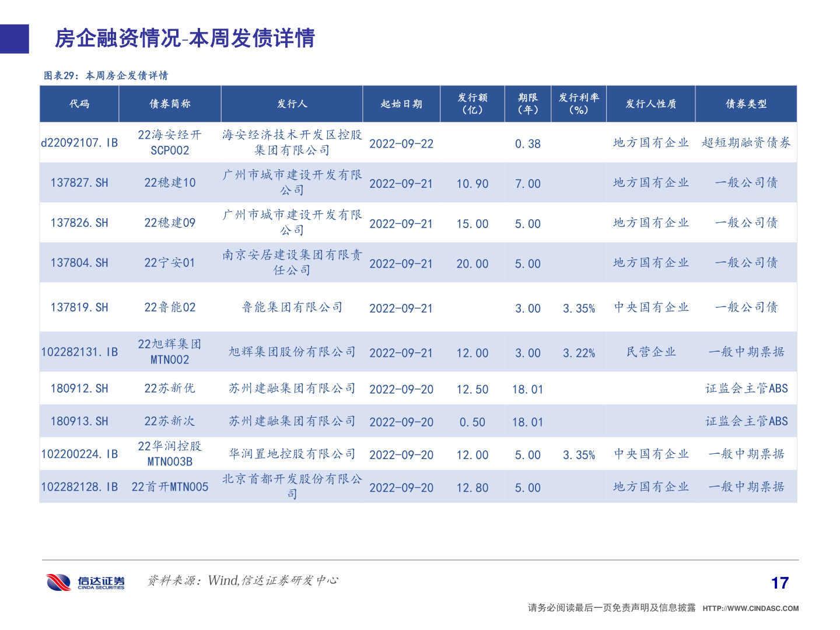
Task: Select the row for 22华润控股MTN003B
Action: click(x=408, y=454)
